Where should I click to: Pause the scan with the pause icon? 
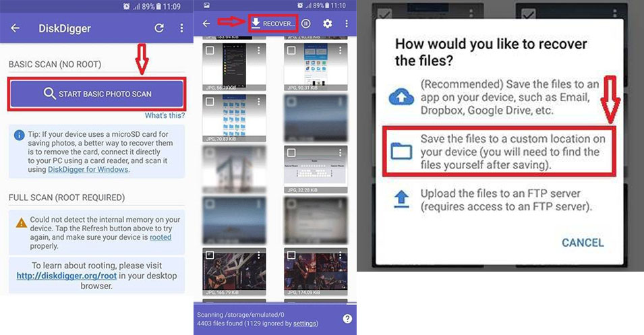coord(306,24)
